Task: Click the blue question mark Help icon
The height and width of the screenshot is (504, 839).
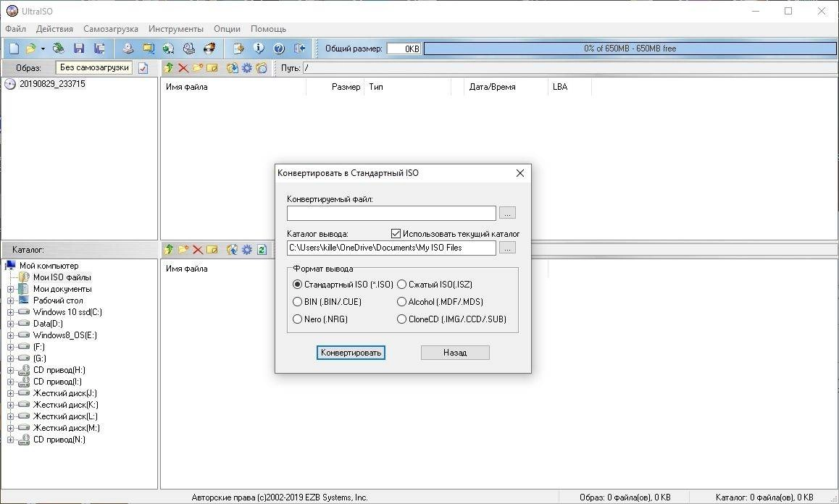Action: (280, 48)
